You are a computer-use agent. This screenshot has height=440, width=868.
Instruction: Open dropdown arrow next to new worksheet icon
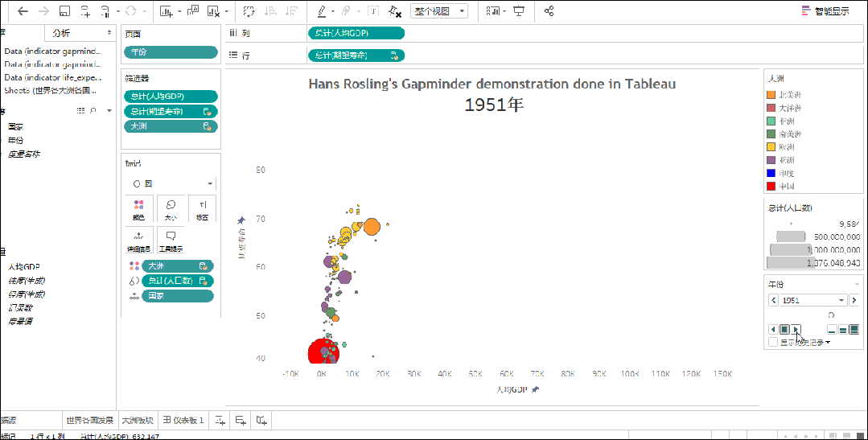pos(179,11)
